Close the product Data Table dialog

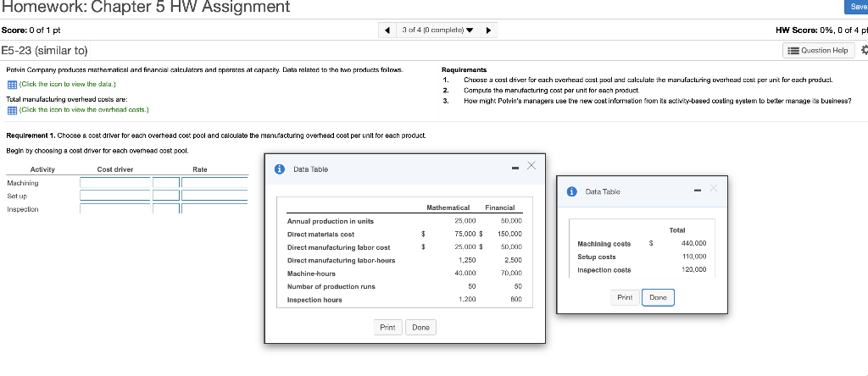531,166
